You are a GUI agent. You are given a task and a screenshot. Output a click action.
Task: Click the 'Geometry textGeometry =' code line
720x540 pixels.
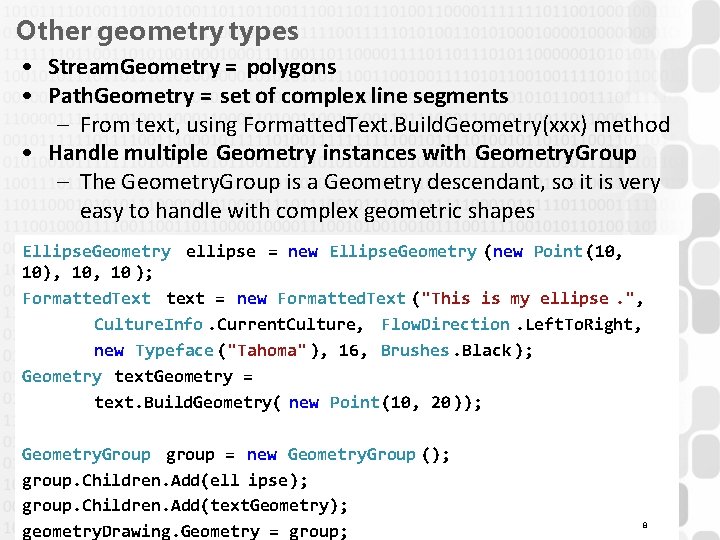pyautogui.click(x=137, y=377)
